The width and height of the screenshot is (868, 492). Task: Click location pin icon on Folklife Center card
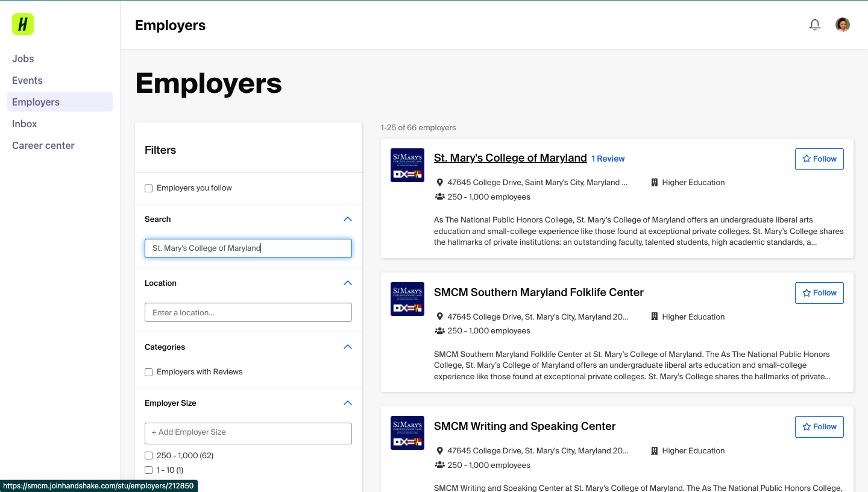pos(440,317)
